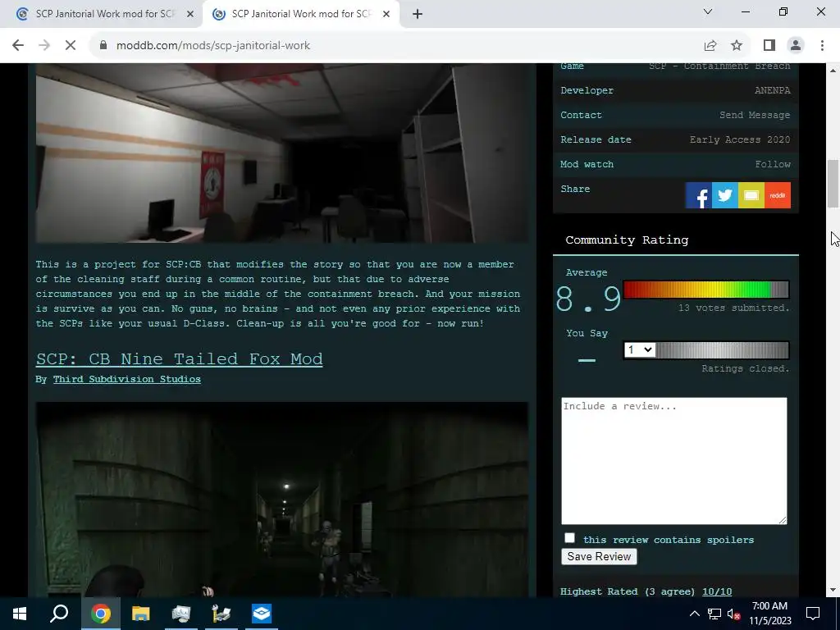This screenshot has height=630, width=840.
Task: Click the average rating color bar
Action: [706, 290]
